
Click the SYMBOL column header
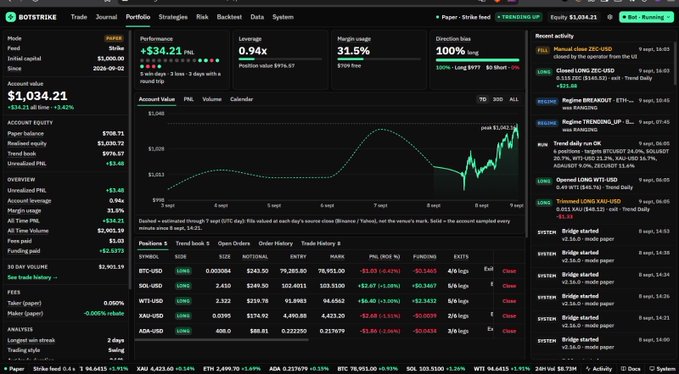point(149,257)
